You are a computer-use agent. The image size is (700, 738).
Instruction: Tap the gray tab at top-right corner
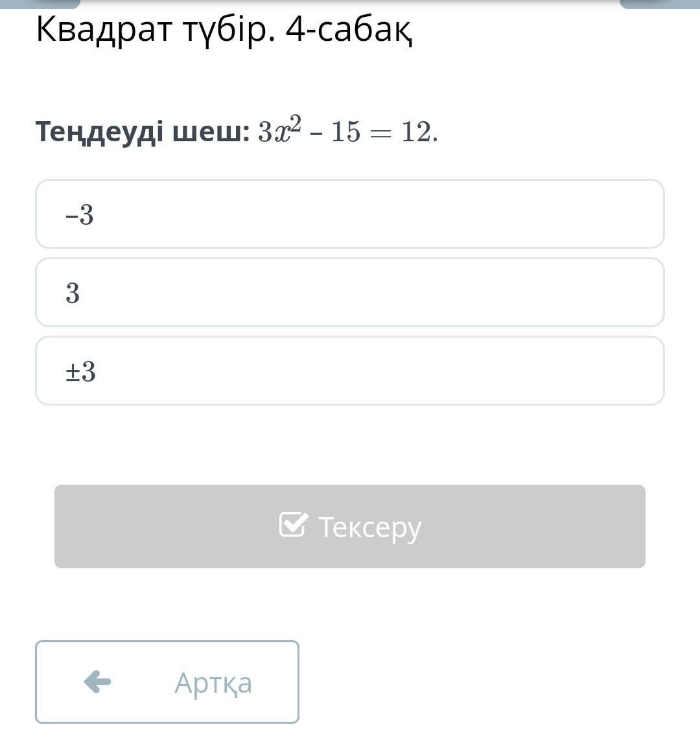coord(660,3)
